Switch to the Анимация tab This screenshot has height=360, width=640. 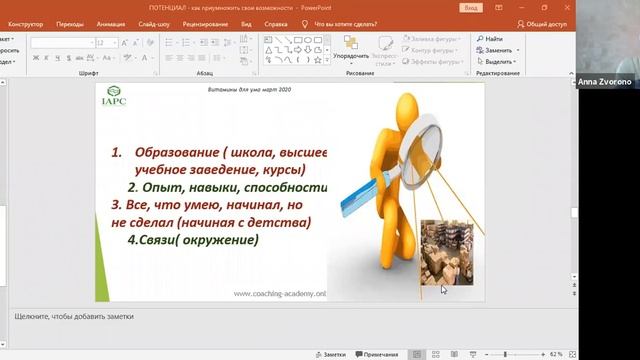tap(111, 24)
